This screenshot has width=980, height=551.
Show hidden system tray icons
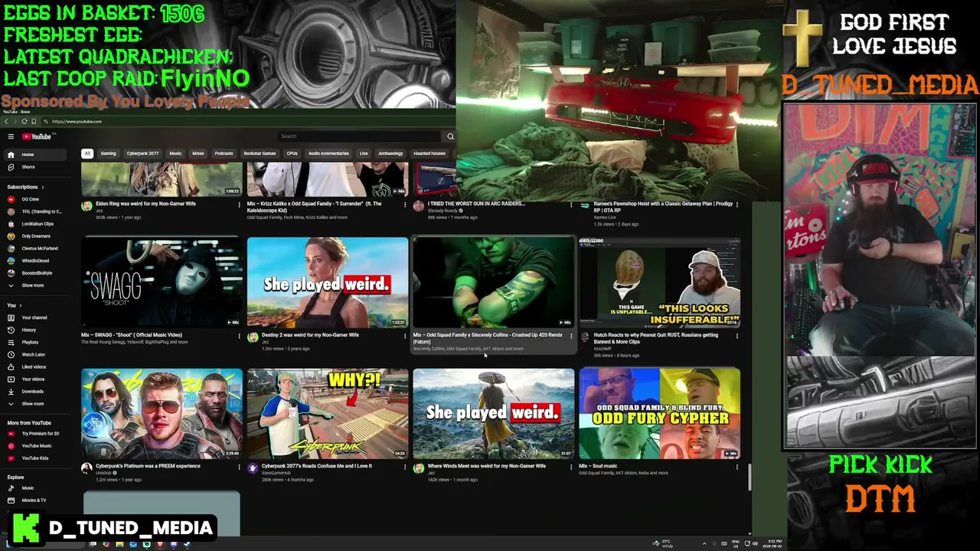pyautogui.click(x=704, y=543)
